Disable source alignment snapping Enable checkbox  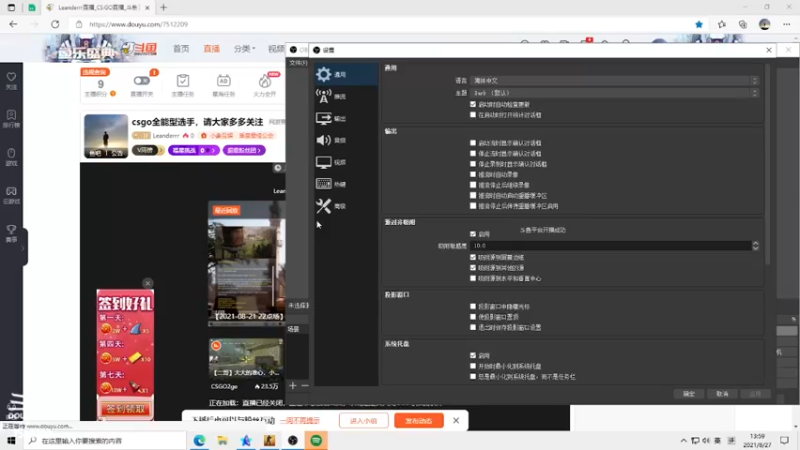(x=473, y=234)
